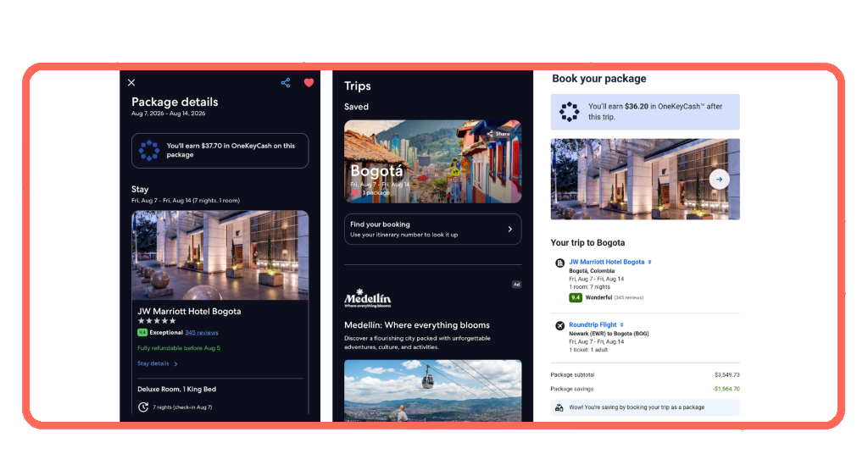The width and height of the screenshot is (868, 454).
Task: Click the 7 nights check-in clock icon
Action: point(142,407)
